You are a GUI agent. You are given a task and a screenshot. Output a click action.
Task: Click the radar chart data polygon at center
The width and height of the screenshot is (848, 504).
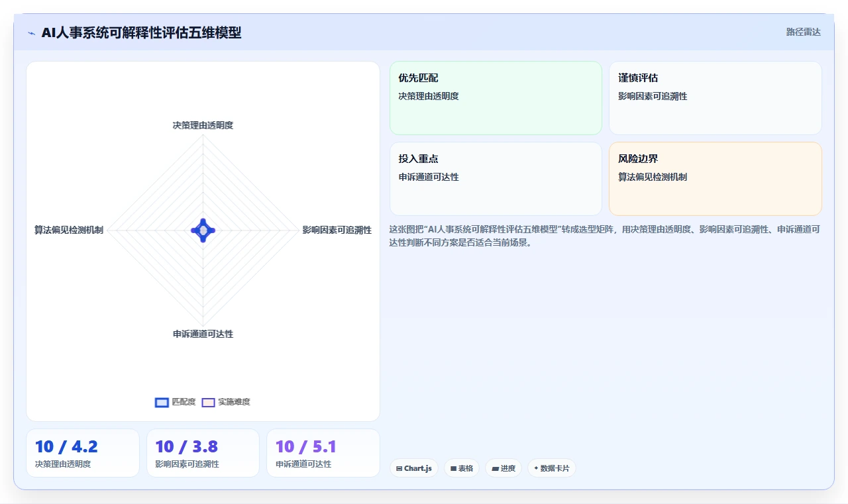click(203, 230)
